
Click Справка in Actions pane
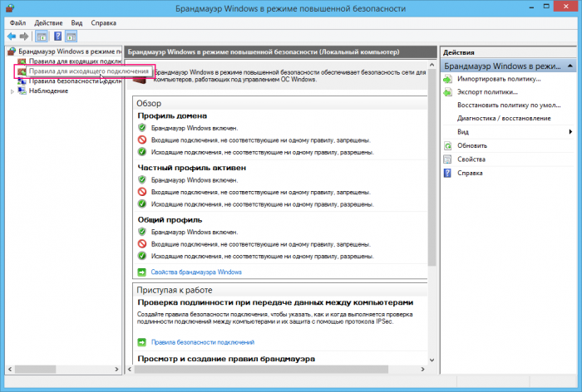(x=470, y=174)
